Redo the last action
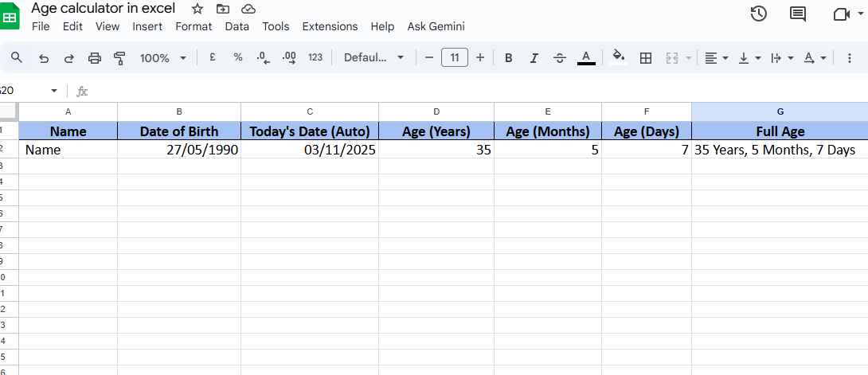868x375 pixels. pyautogui.click(x=69, y=58)
